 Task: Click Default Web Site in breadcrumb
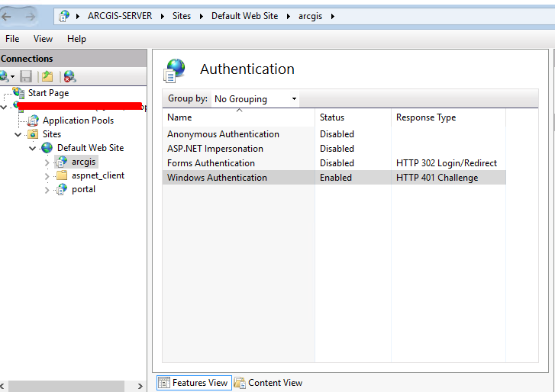(244, 16)
